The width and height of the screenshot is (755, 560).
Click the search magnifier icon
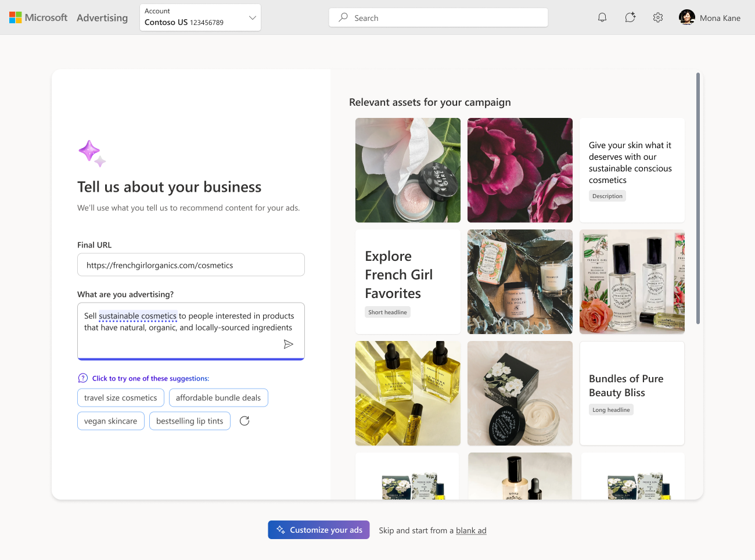click(343, 17)
